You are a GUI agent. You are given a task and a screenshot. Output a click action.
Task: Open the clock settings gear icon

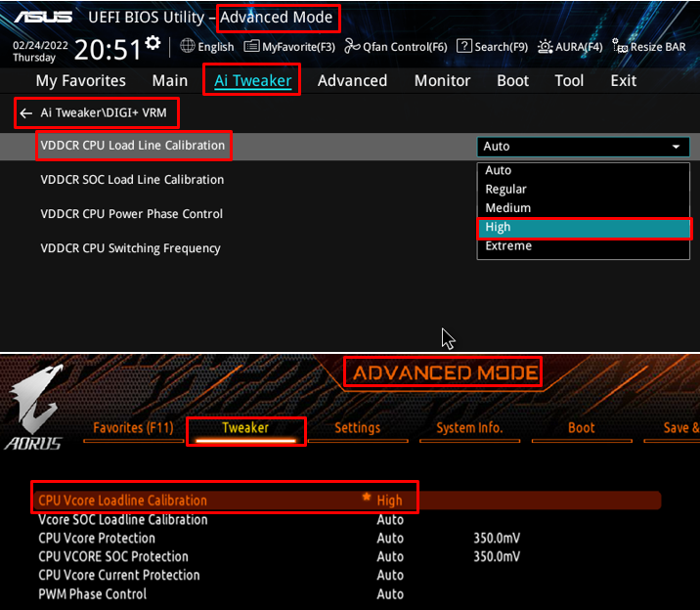(x=153, y=43)
